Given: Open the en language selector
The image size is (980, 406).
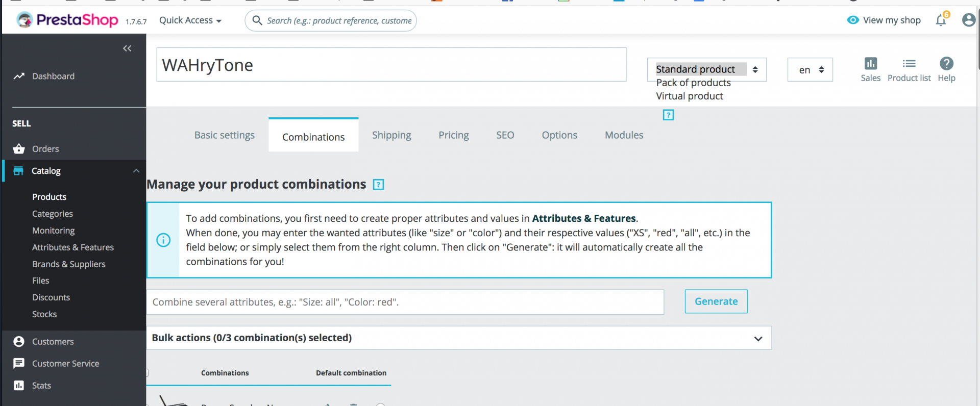Looking at the screenshot, I should 810,70.
